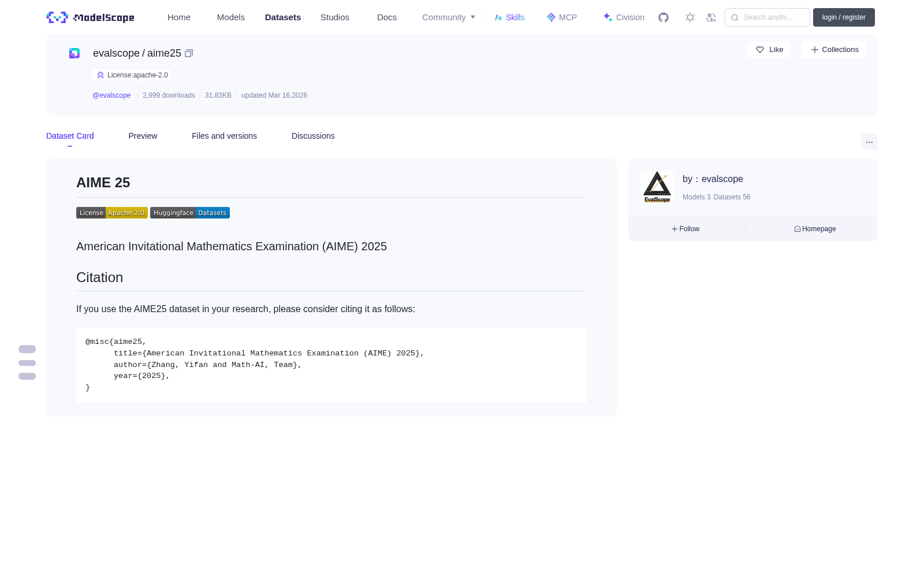Image resolution: width=924 pixels, height=578 pixels.
Task: Click the dataset cube icon beside evalscope
Action: point(74,53)
